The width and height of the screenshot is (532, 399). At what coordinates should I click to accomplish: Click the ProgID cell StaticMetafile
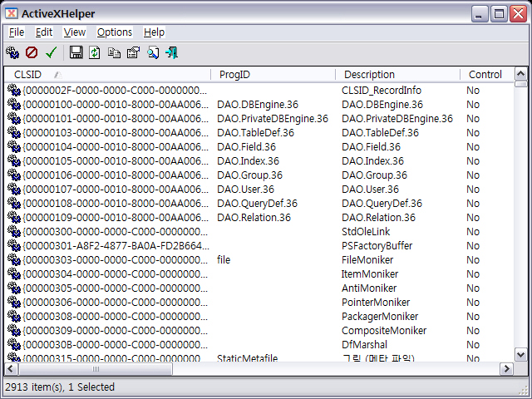point(248,358)
